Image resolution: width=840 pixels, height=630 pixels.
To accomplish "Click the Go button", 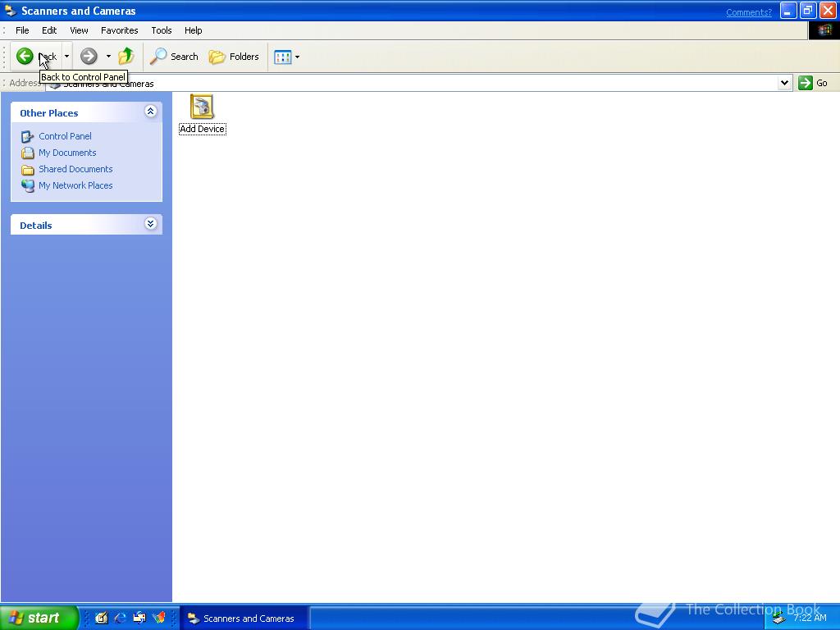I will tap(813, 83).
